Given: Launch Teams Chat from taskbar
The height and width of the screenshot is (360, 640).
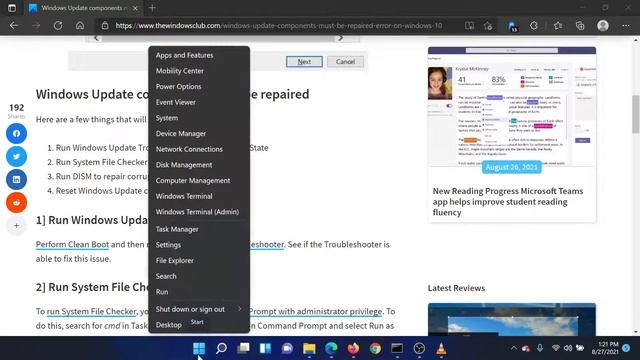Looking at the screenshot, I should point(287,348).
